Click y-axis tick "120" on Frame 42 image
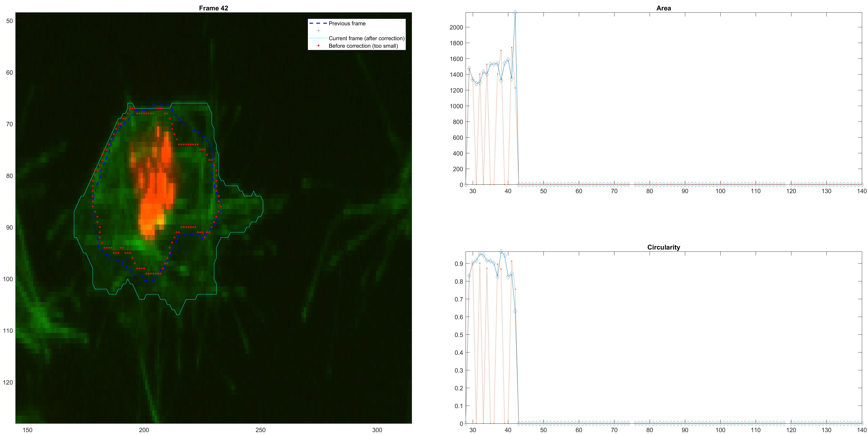Screen dimensions: 868x435 point(8,383)
